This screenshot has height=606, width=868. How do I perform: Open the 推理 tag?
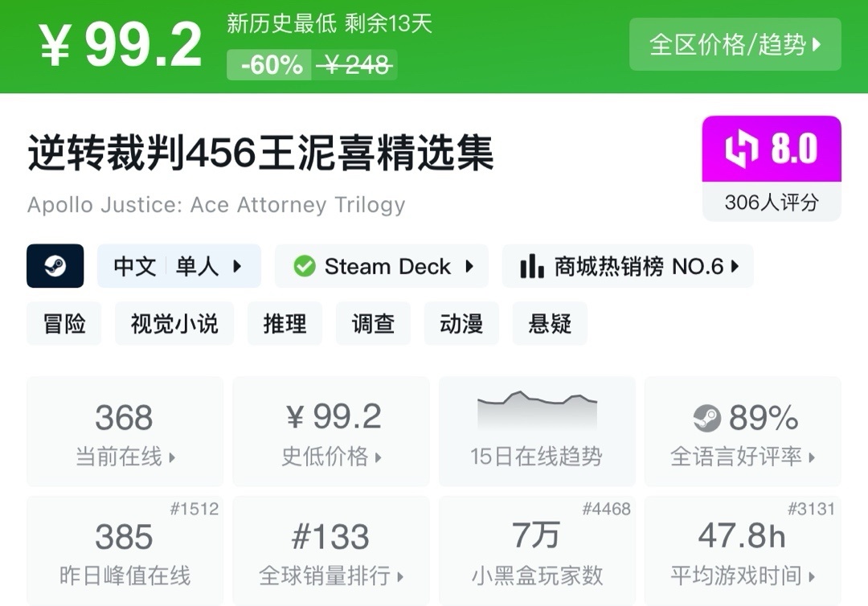point(285,324)
